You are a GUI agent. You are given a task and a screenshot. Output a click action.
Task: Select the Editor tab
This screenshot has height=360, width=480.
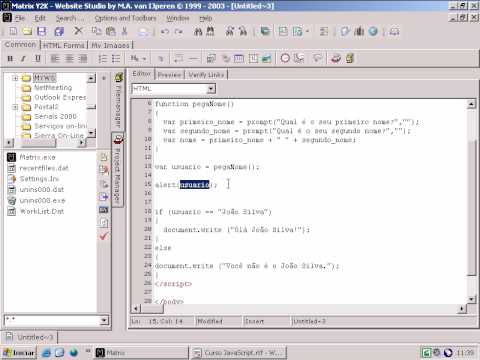pos(141,74)
